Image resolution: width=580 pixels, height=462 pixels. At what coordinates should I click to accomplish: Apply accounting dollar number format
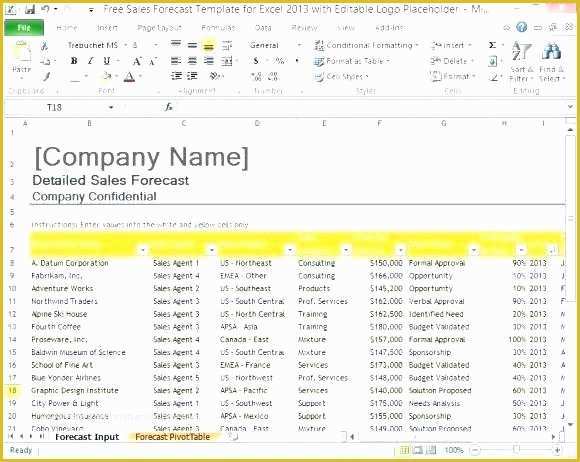256,61
